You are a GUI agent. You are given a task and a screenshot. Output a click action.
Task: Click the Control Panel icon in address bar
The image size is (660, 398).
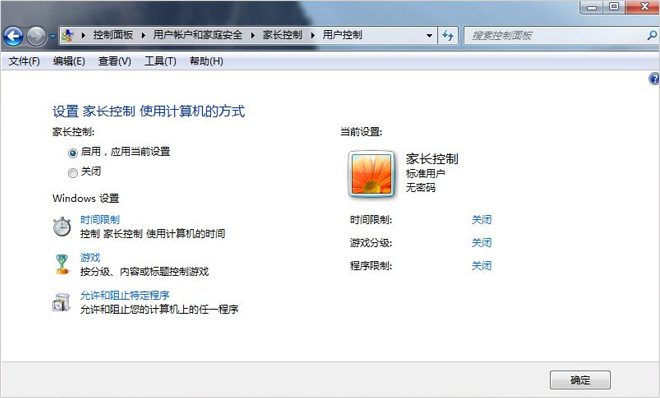[67, 35]
